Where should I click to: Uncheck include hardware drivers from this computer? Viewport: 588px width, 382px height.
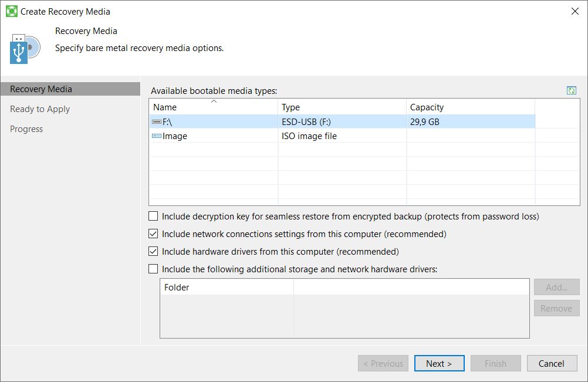[153, 252]
